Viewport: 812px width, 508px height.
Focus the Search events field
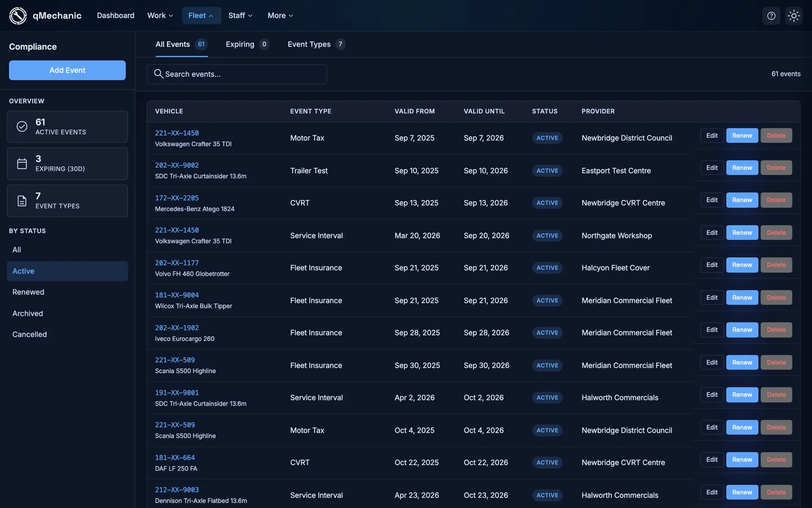pos(237,74)
